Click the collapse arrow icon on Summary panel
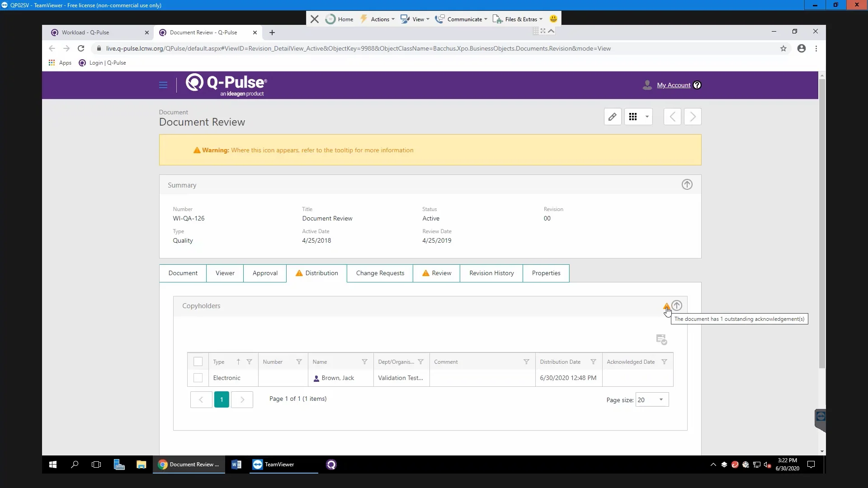 (x=687, y=184)
